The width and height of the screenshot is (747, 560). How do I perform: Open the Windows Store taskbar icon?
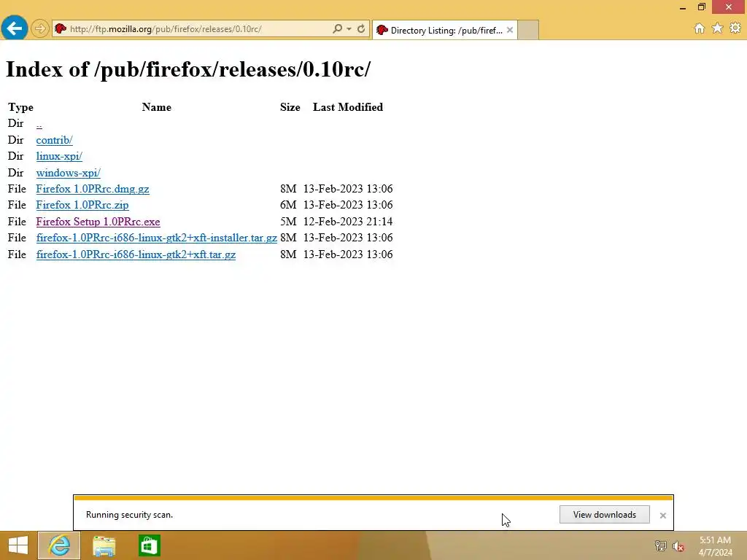[149, 545]
